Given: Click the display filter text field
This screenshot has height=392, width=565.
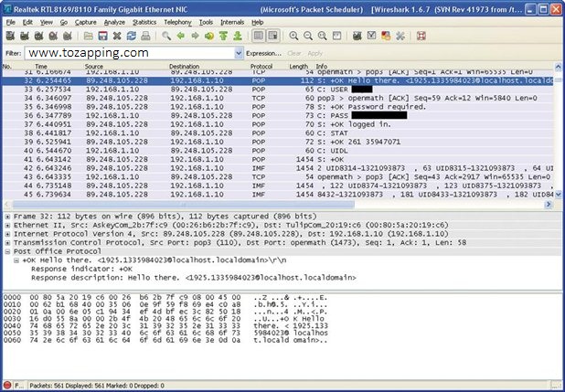Looking at the screenshot, I should pyautogui.click(x=130, y=53).
